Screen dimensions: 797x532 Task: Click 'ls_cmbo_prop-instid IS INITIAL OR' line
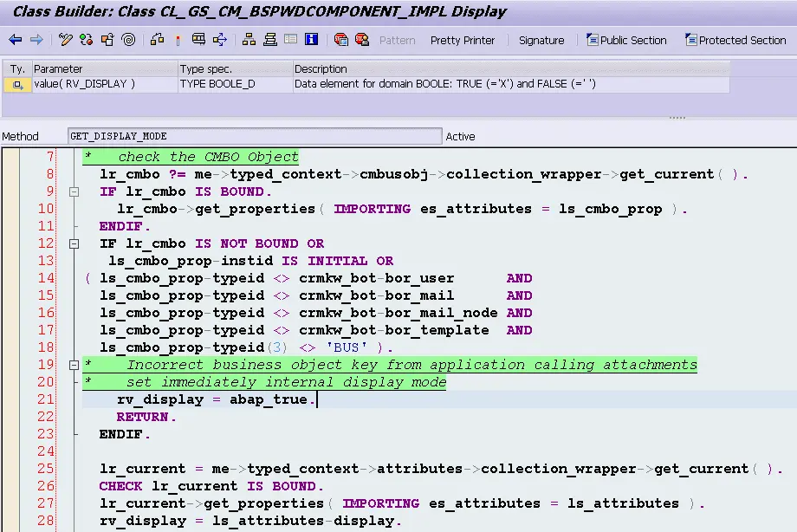251,261
